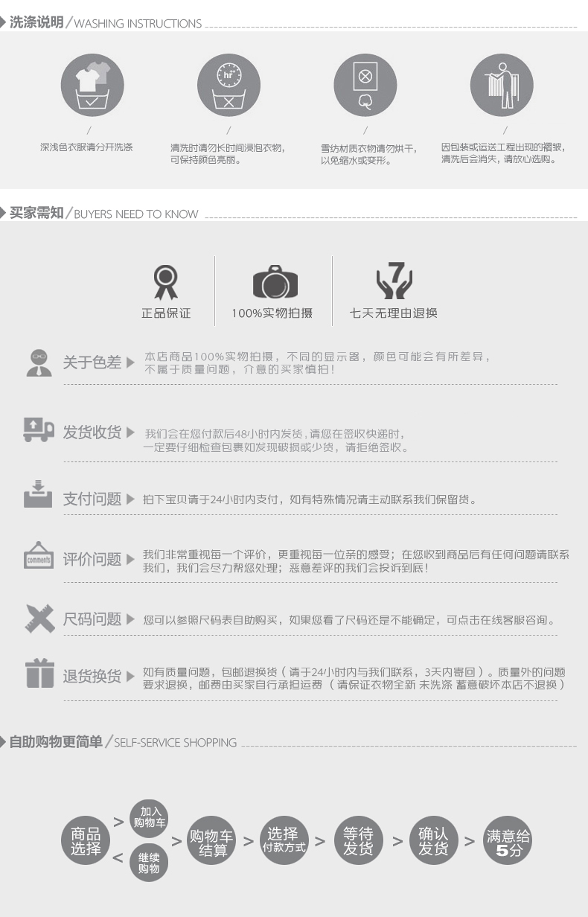This screenshot has width=588, height=917.
Task: Click the 等待发货 step circle
Action: 358,840
